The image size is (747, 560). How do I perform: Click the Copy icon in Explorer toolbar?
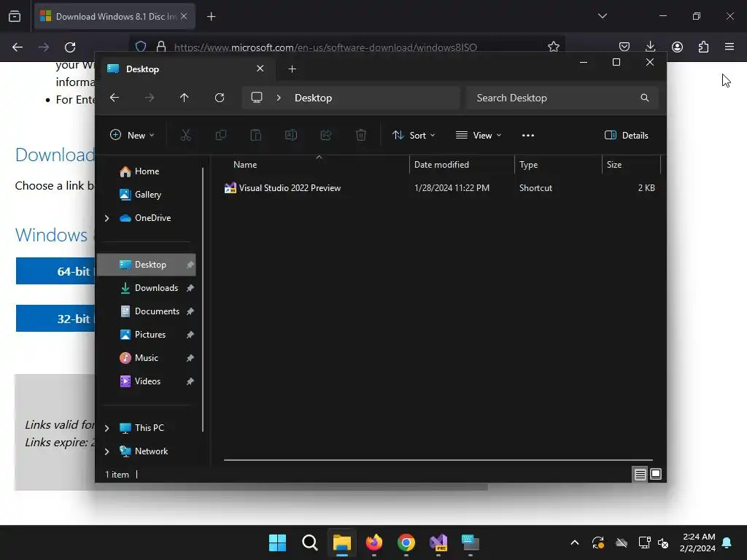click(x=220, y=135)
